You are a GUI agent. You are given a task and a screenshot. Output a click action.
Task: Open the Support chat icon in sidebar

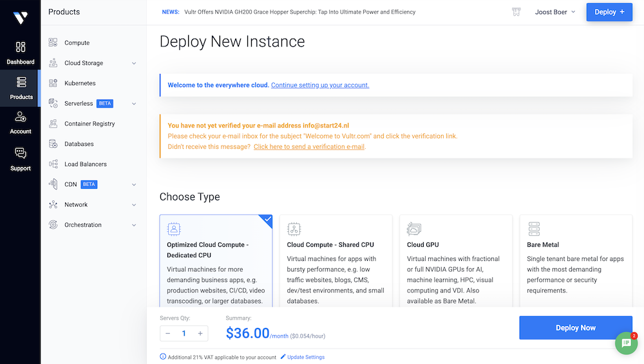(21, 153)
